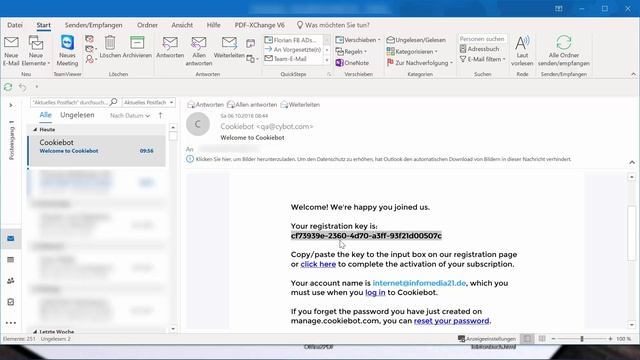640x360 pixels.
Task: Click Allen antworten in the ribbon
Action: [x=199, y=51]
